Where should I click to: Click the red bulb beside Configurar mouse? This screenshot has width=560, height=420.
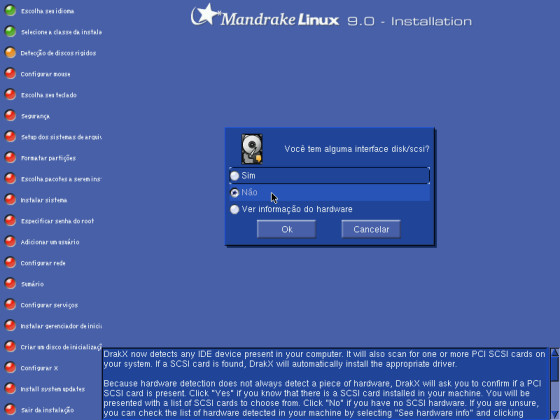[x=10, y=74]
